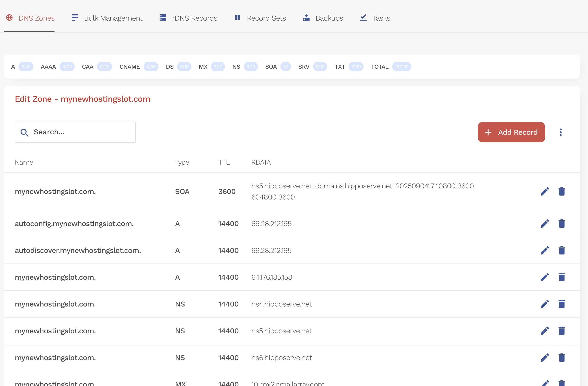Viewport: 588px width, 386px height.
Task: Edit the ns5.hipposerve.net NS record
Action: coord(545,331)
